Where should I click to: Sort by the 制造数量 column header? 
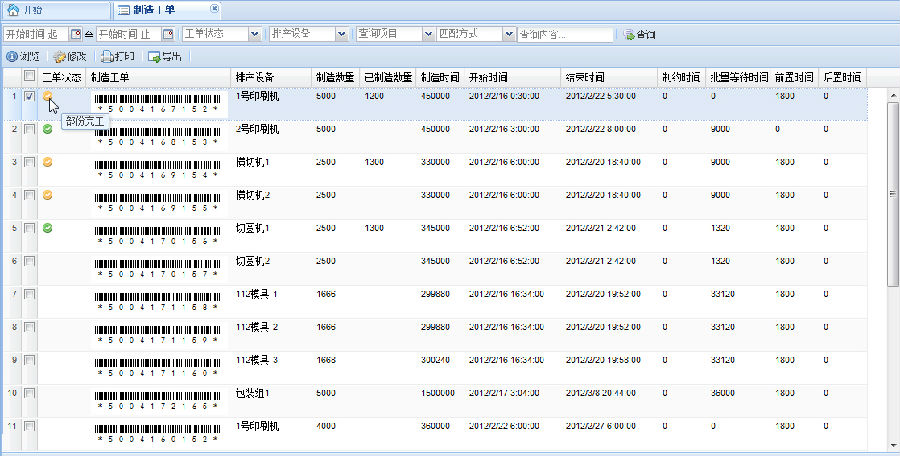335,77
